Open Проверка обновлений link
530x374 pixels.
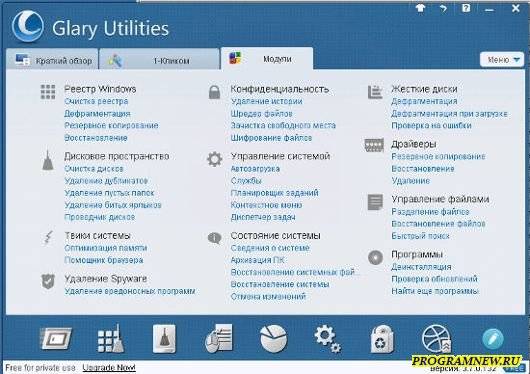(434, 279)
